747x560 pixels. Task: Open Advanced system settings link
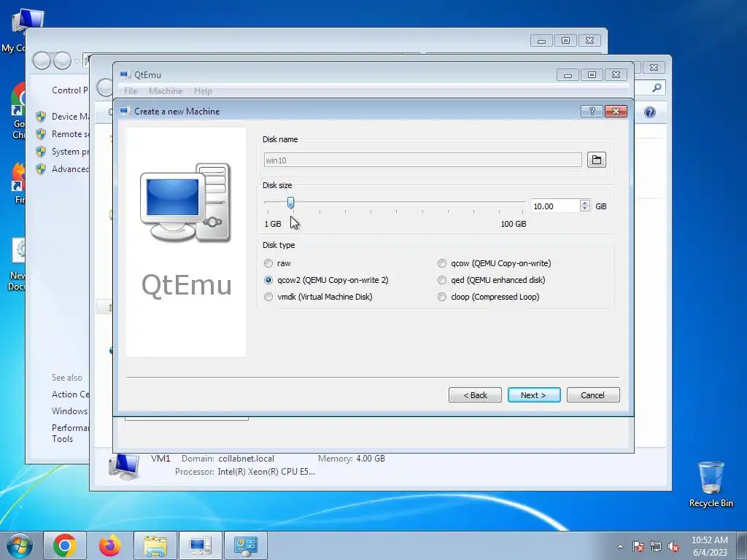pos(70,169)
